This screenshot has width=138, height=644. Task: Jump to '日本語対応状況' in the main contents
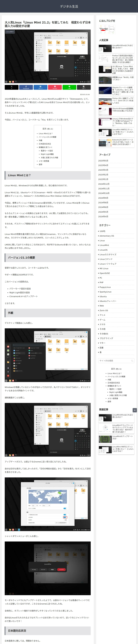tap(45, 144)
